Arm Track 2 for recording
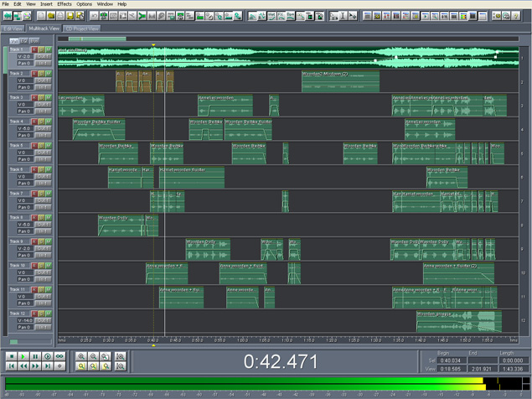 pyautogui.click(x=34, y=75)
